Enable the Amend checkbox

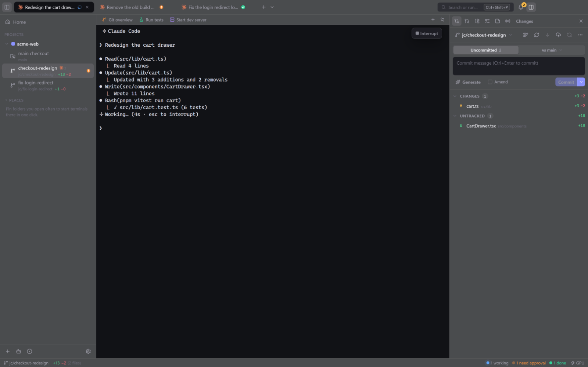pos(490,82)
